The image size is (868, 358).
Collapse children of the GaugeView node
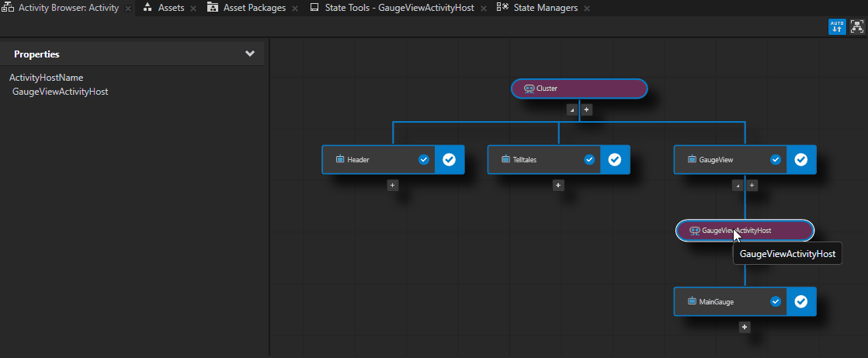click(x=737, y=185)
